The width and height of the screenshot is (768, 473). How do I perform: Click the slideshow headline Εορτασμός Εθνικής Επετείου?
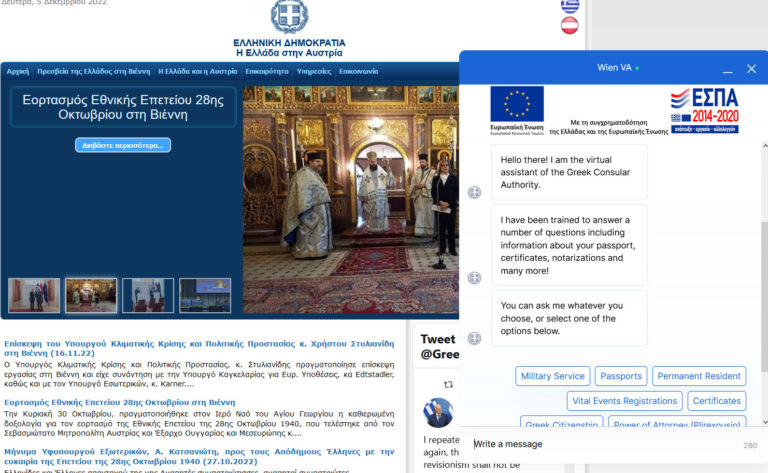pos(123,107)
